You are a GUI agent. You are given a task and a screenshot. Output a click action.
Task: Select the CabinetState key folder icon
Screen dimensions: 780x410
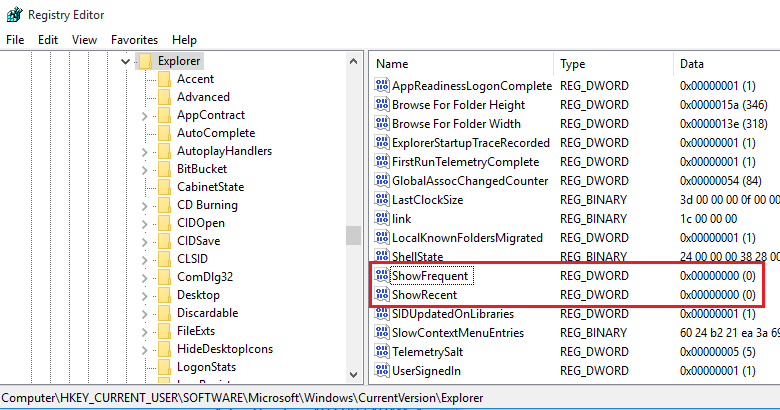(x=164, y=187)
